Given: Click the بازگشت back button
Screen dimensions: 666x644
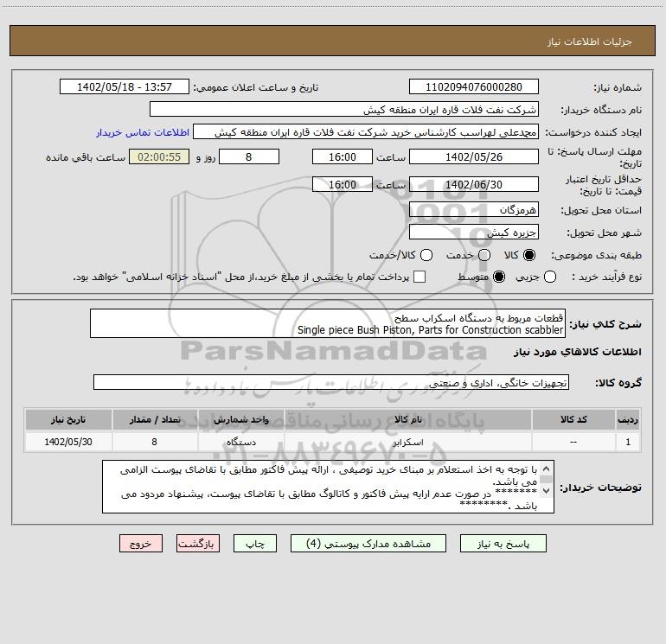Looking at the screenshot, I should click(x=198, y=544).
